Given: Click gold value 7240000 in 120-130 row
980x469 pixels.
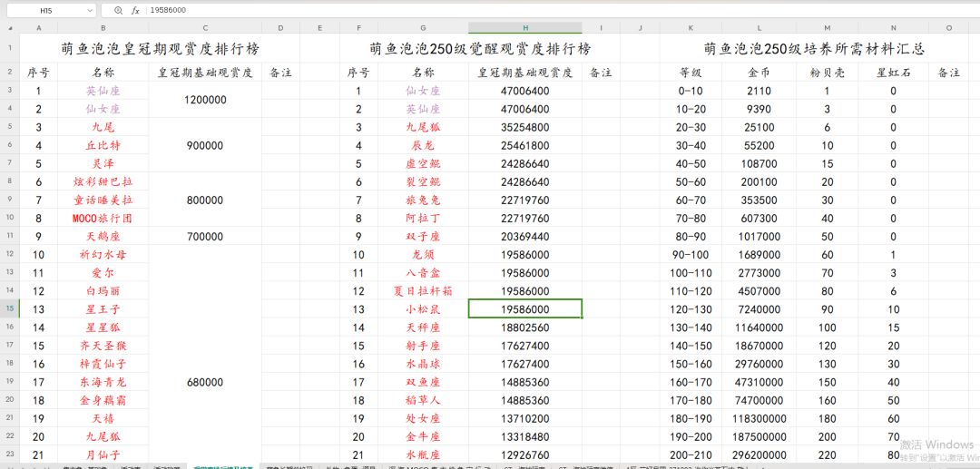Looking at the screenshot, I should click(759, 309).
